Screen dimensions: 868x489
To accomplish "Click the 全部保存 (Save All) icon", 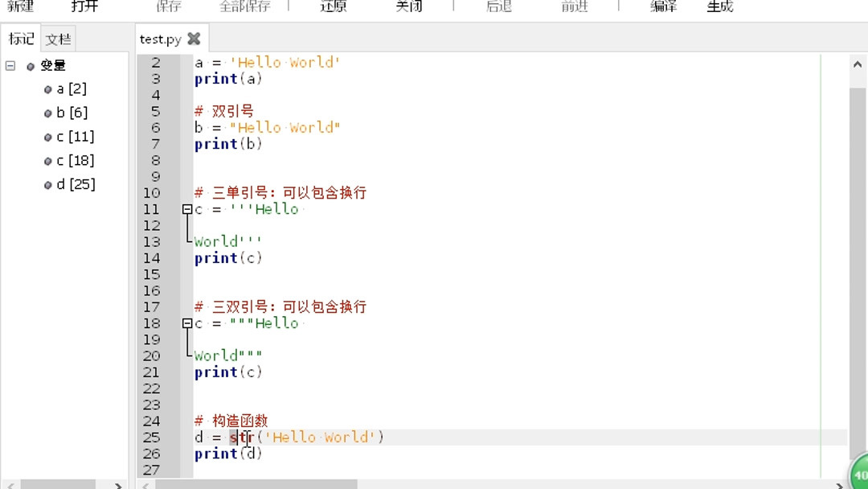I will click(x=245, y=6).
